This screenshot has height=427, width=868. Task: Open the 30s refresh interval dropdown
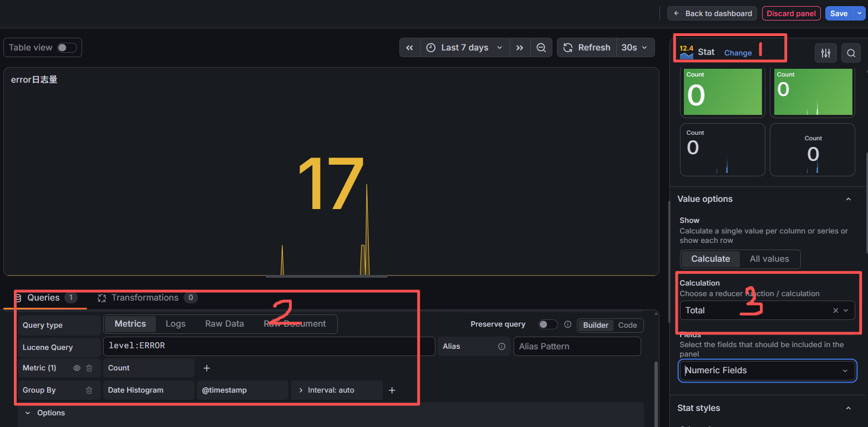point(634,48)
